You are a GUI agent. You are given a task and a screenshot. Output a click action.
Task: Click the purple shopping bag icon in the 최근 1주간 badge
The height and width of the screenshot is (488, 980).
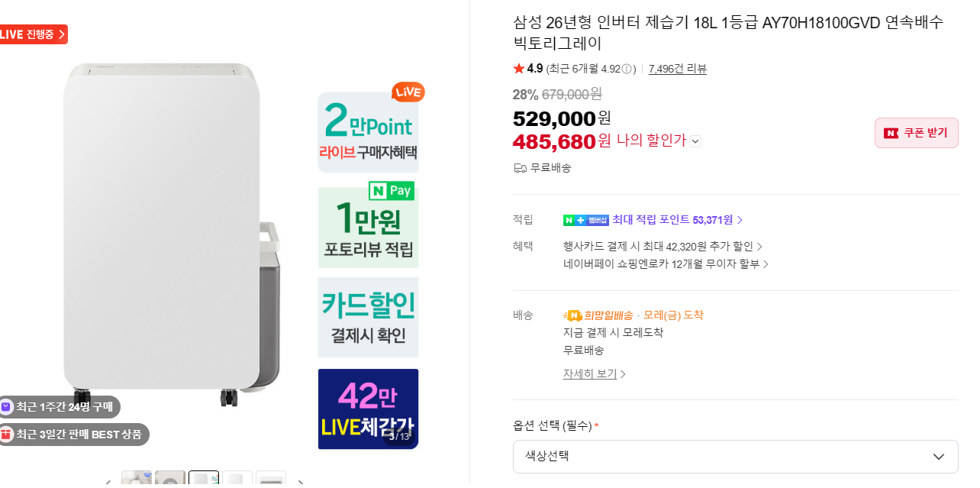[6, 407]
